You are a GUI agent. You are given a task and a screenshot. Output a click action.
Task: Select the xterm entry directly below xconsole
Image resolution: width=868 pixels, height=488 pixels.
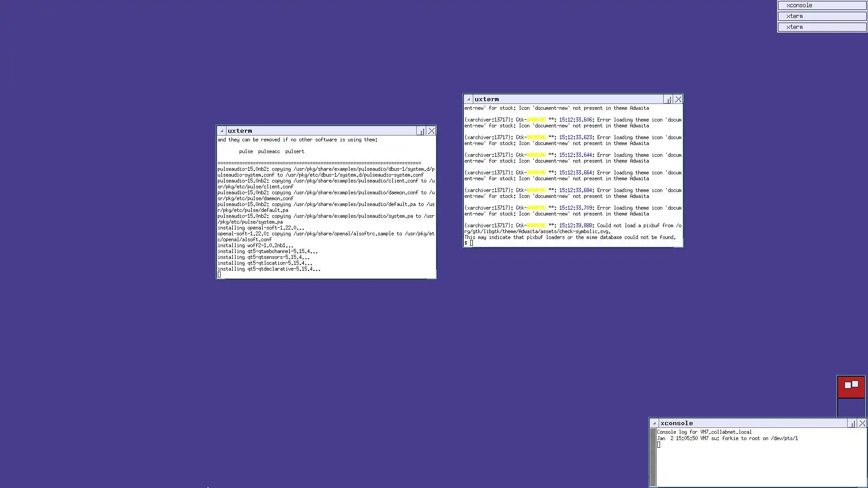pyautogui.click(x=821, y=16)
